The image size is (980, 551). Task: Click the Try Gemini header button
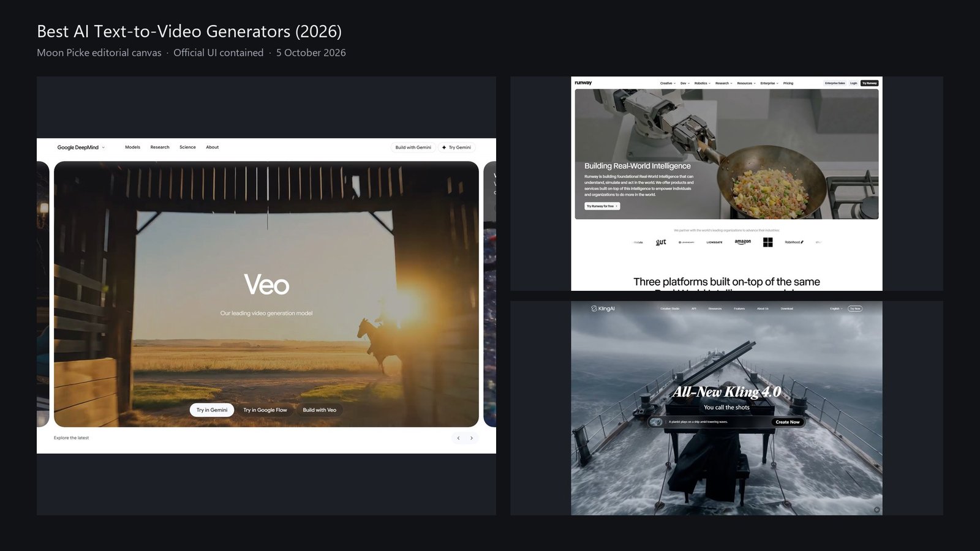coord(456,148)
